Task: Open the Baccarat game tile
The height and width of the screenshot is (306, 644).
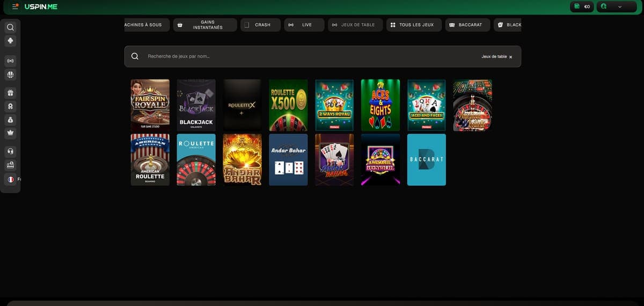Action: click(x=427, y=159)
